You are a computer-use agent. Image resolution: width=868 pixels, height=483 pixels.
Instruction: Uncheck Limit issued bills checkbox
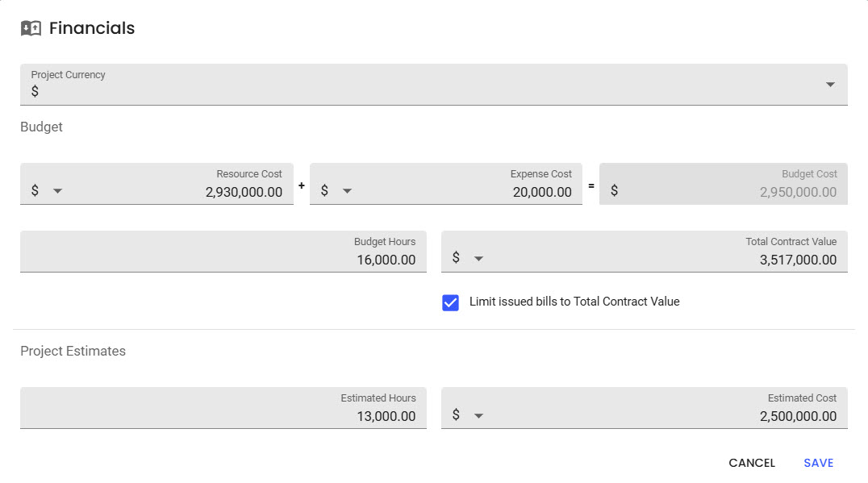click(x=450, y=302)
